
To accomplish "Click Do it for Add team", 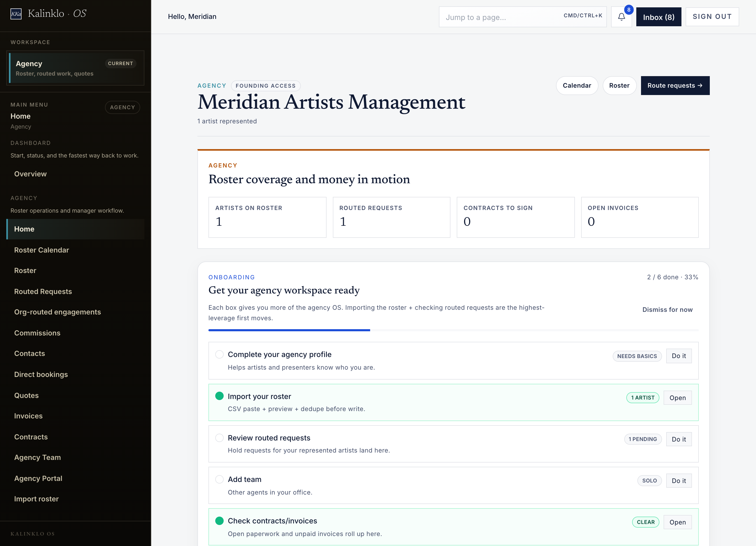I will (679, 481).
